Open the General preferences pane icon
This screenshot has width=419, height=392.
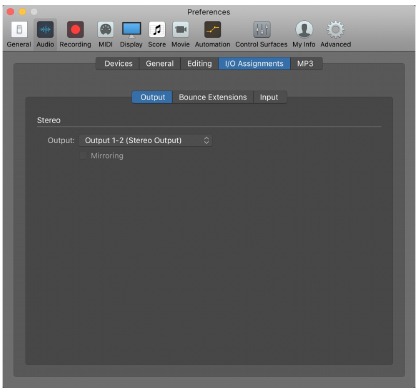[19, 30]
